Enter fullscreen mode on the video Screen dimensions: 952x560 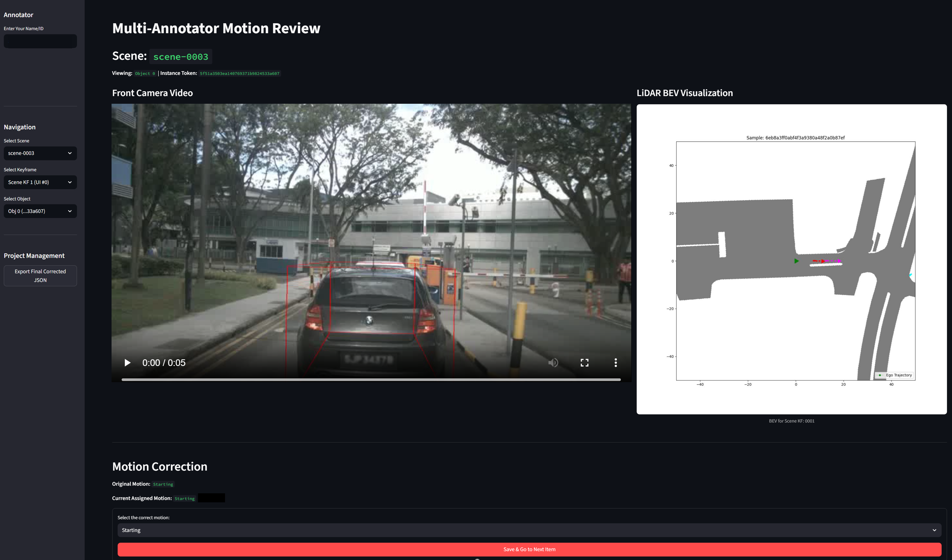coord(584,362)
